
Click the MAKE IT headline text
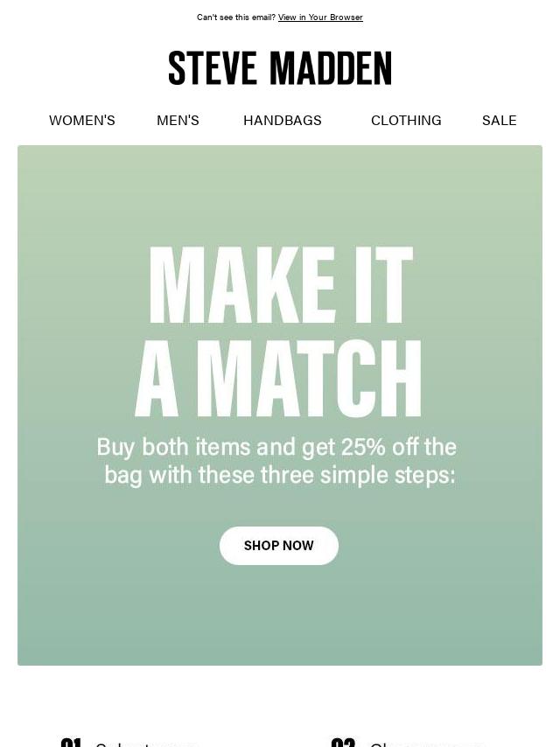pyautogui.click(x=281, y=285)
